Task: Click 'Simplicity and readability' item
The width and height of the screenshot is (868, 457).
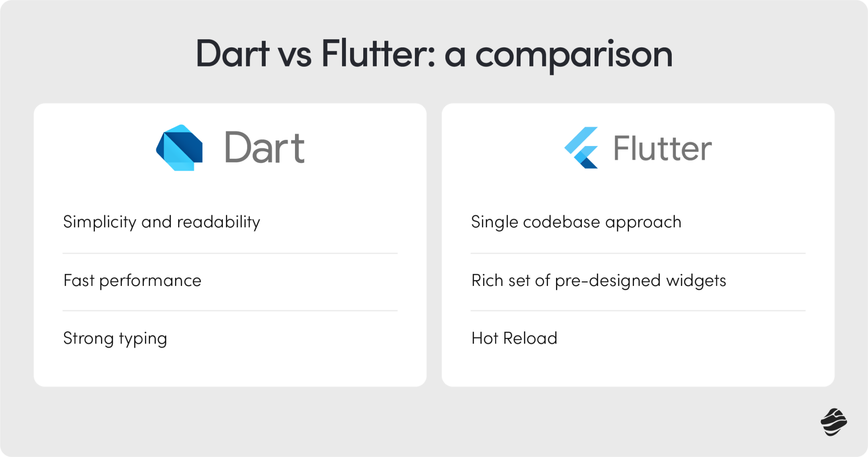Action: (x=161, y=222)
